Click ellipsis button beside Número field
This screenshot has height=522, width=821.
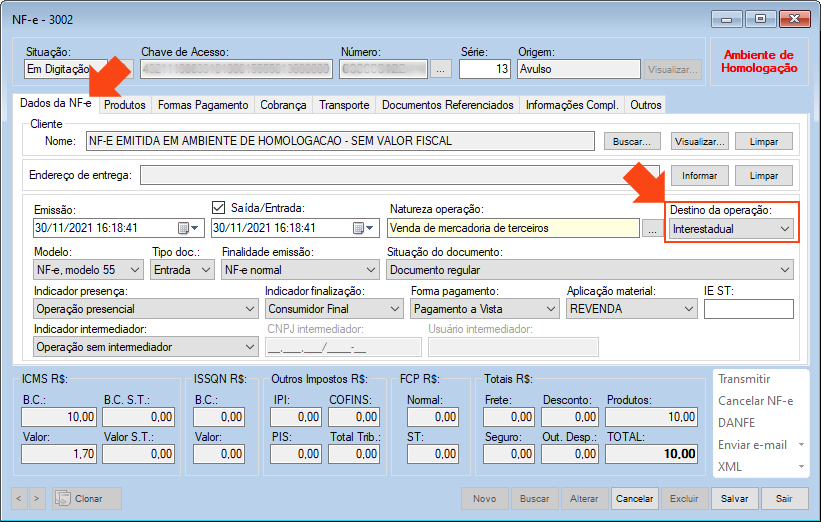pyautogui.click(x=441, y=70)
